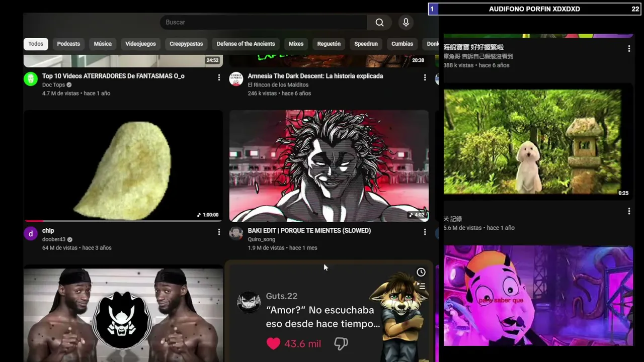644x362 pixels.
Task: Open options menu for the 犬 記録 video
Action: click(629, 211)
